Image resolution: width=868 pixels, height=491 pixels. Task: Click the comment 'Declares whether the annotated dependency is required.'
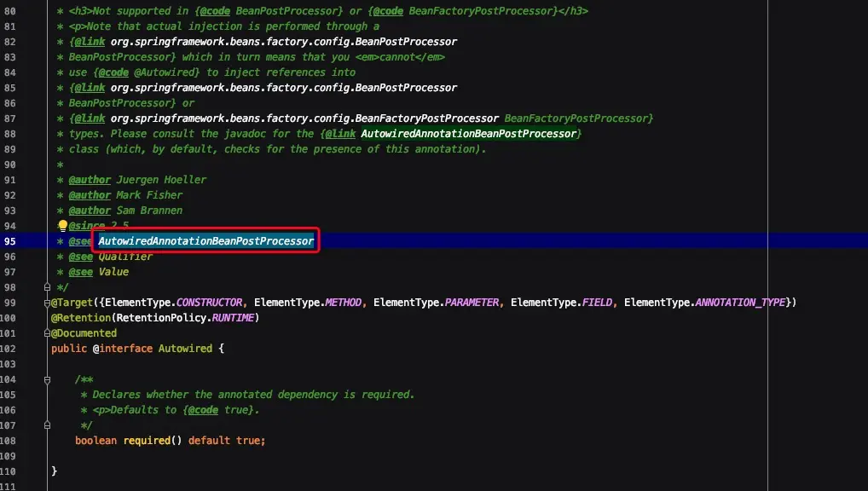[x=253, y=395]
